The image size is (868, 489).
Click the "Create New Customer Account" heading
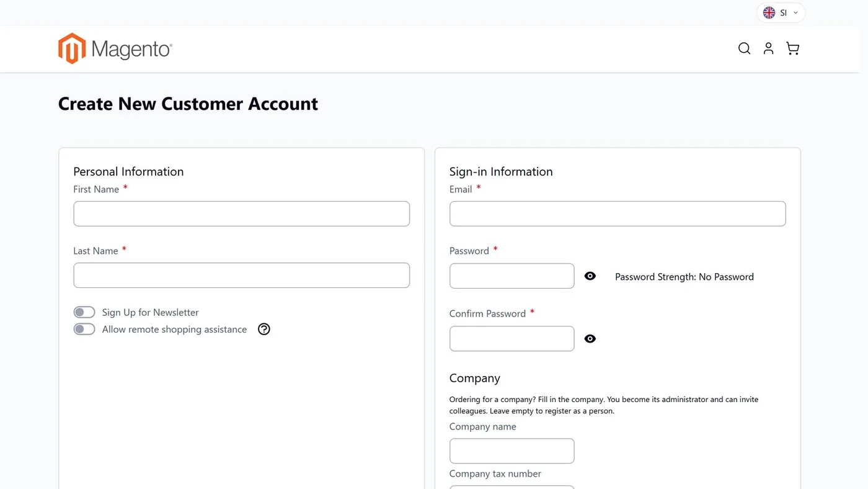pos(188,104)
